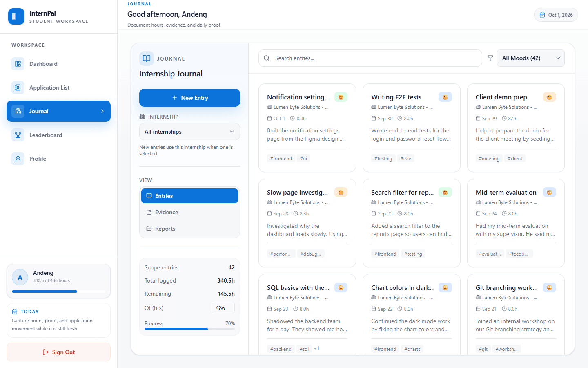The image size is (588, 368).
Task: Switch to the Entries view
Action: click(x=189, y=196)
